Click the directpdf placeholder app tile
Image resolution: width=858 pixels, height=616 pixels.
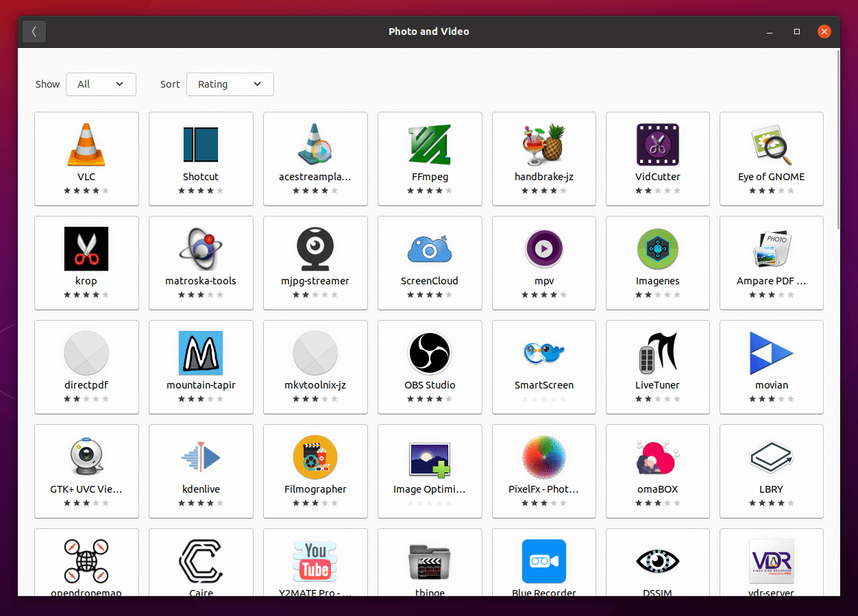click(x=86, y=367)
